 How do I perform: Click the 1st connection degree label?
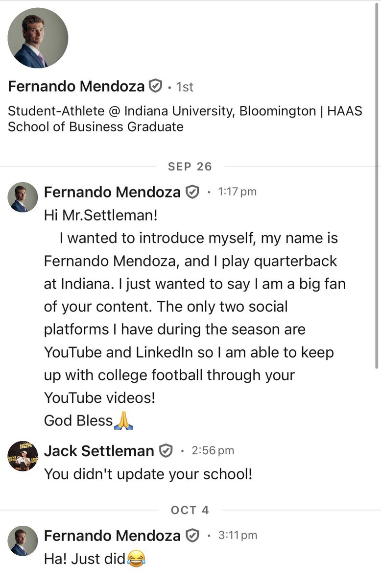point(185,87)
